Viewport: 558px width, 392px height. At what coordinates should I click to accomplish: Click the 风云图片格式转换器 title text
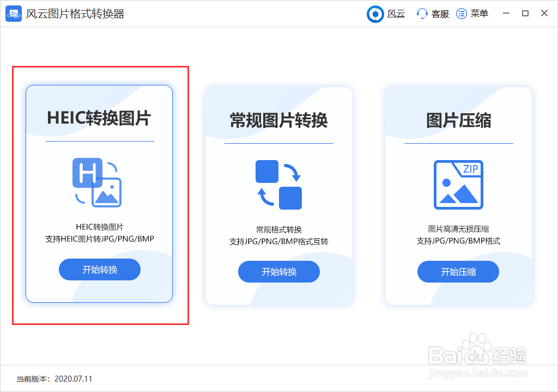coord(71,13)
